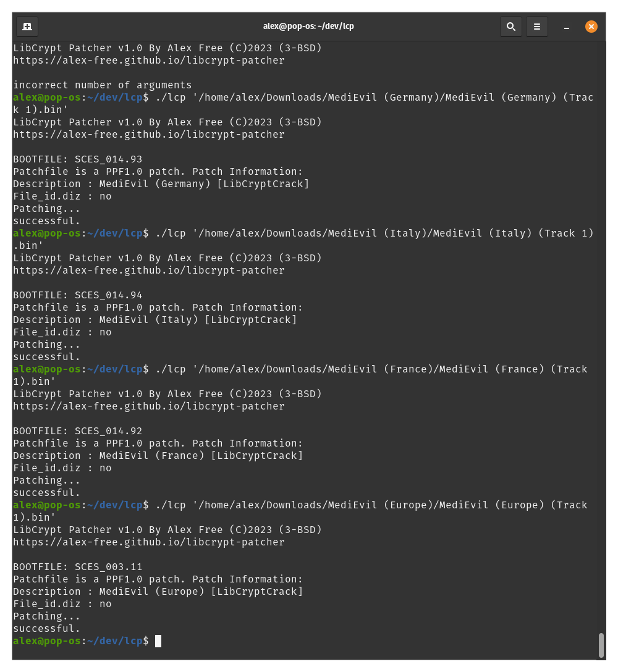Click the BOOTFILE: SCES_014.93 line

[x=78, y=159]
